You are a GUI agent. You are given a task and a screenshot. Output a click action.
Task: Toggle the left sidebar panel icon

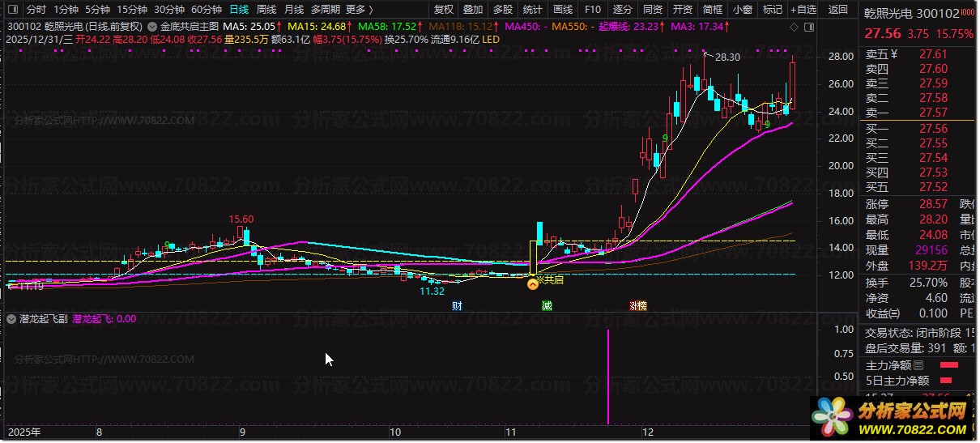point(13,10)
